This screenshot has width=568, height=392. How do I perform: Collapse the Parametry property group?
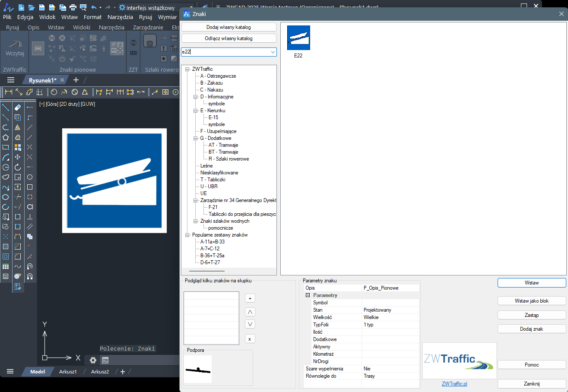[x=308, y=295]
